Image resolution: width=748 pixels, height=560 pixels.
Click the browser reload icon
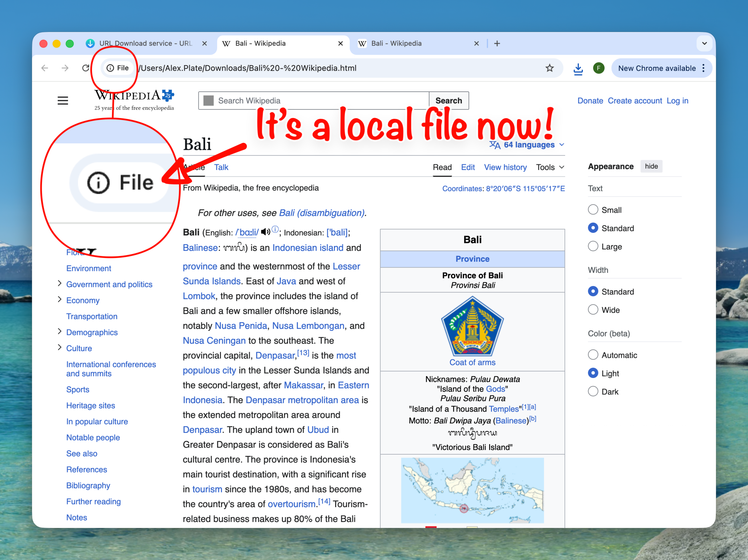tap(86, 68)
